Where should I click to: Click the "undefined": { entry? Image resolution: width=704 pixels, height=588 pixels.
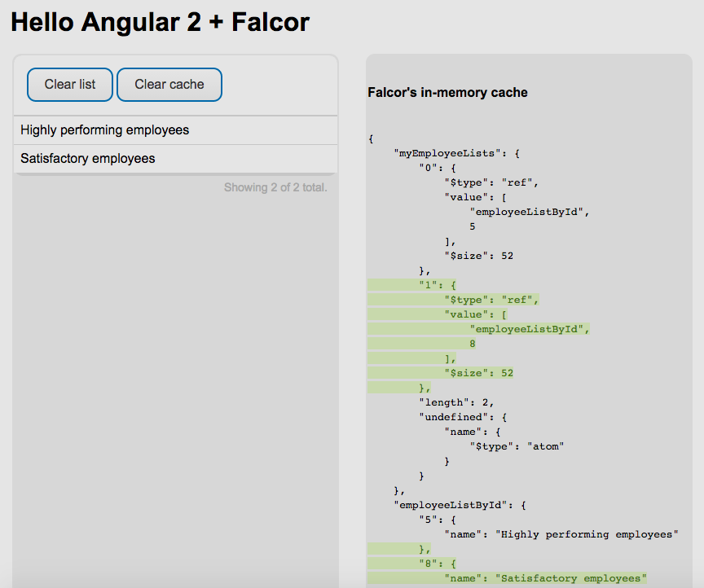463,417
